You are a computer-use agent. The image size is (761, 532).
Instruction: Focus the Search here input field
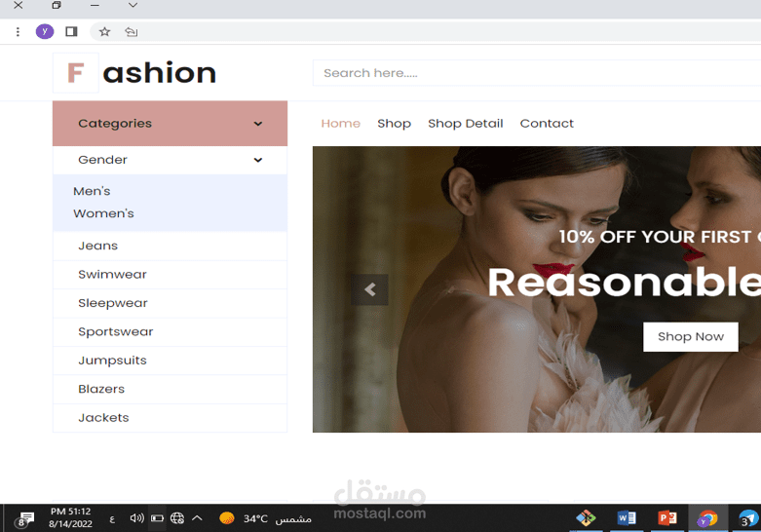[537, 73]
